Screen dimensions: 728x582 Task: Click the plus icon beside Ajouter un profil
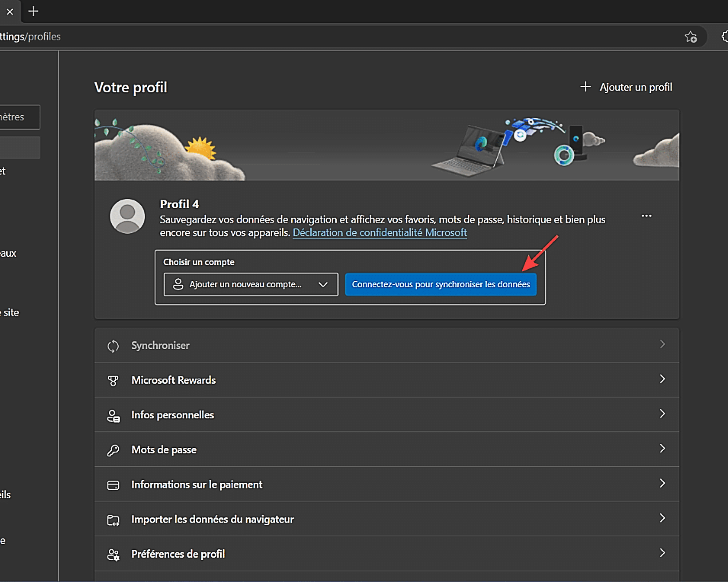point(585,87)
